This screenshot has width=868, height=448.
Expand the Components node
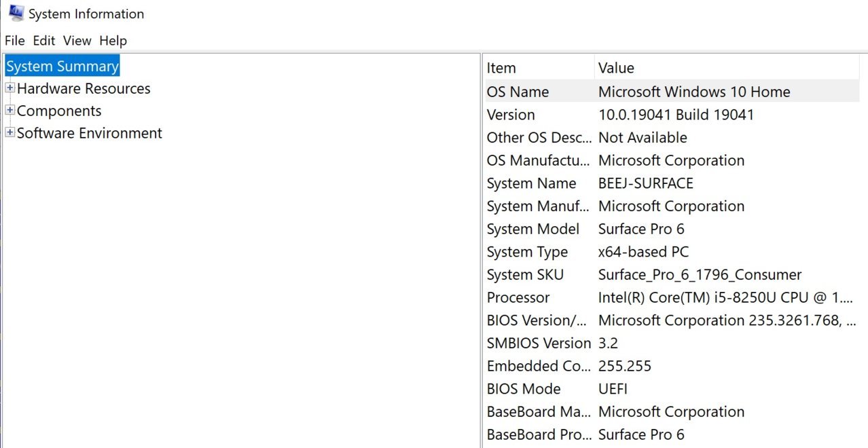[x=10, y=111]
